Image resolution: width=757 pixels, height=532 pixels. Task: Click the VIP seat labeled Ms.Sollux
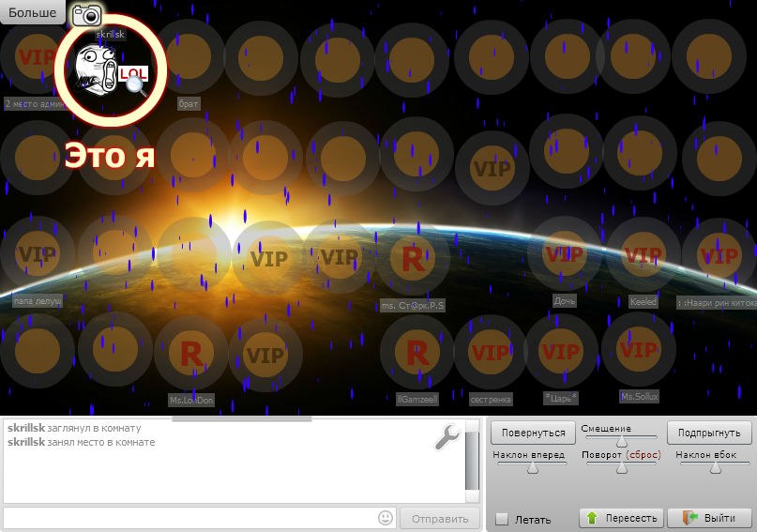click(638, 350)
